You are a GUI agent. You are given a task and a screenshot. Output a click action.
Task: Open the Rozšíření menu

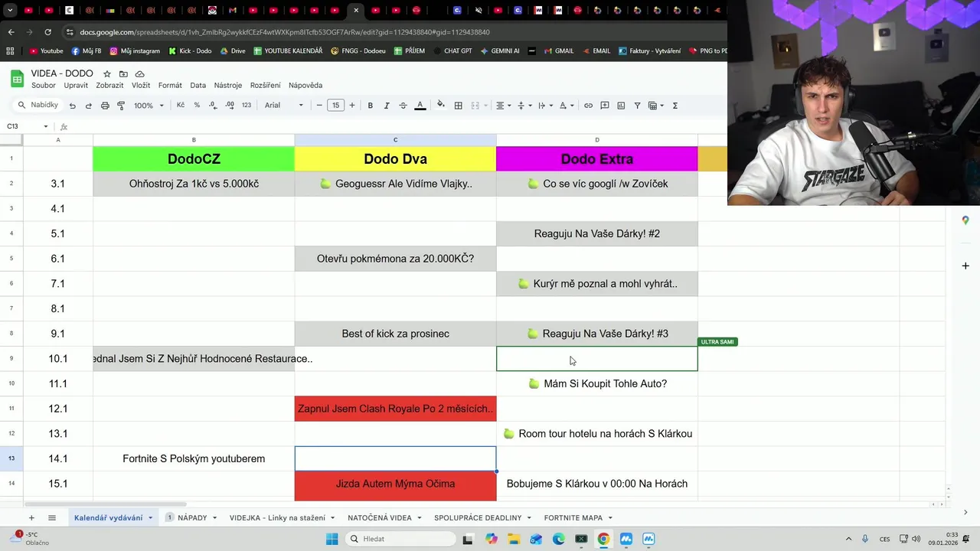[x=265, y=85]
